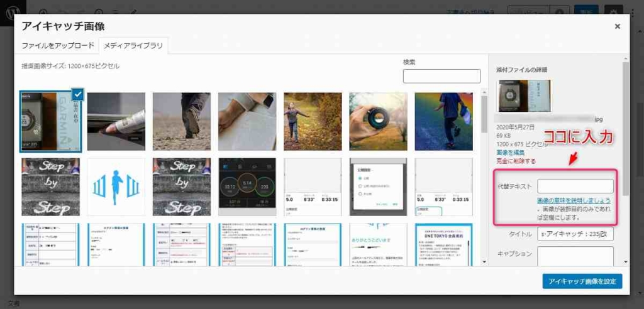Click the 完全に削除する link
Image resolution: width=644 pixels, height=309 pixels.
click(x=516, y=161)
